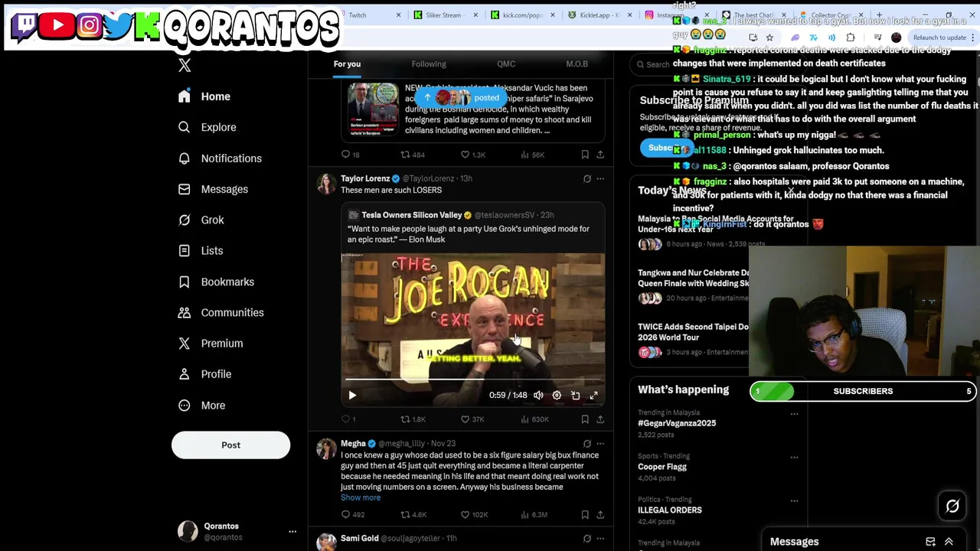
Task: Bookmark the Taylor Lorenz post
Action: pyautogui.click(x=585, y=419)
